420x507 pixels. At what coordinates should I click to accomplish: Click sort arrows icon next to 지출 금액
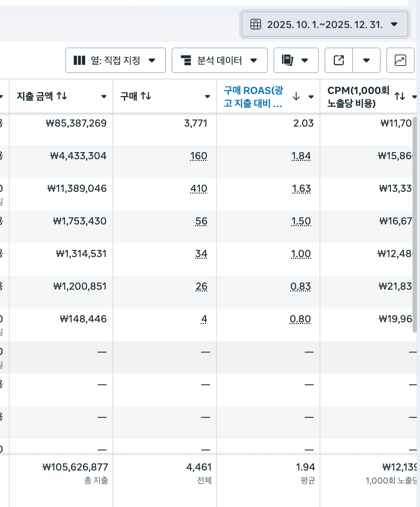click(62, 96)
